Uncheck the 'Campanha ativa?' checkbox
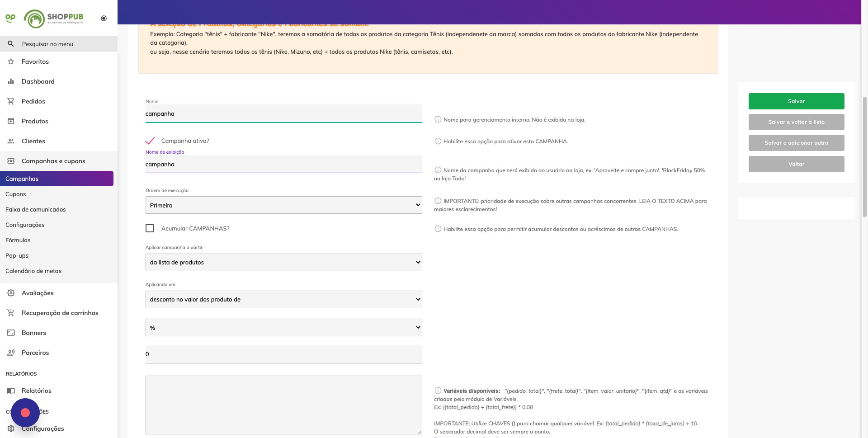 [x=150, y=141]
